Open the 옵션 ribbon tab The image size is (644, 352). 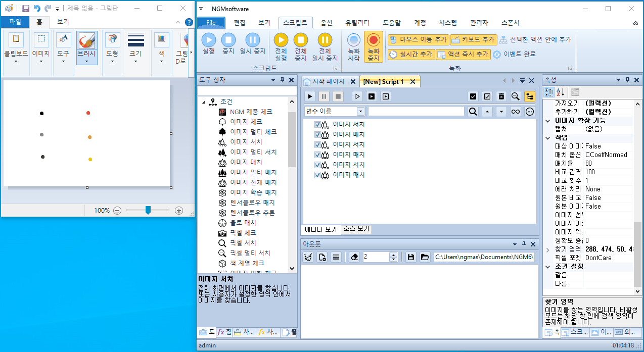coord(326,23)
